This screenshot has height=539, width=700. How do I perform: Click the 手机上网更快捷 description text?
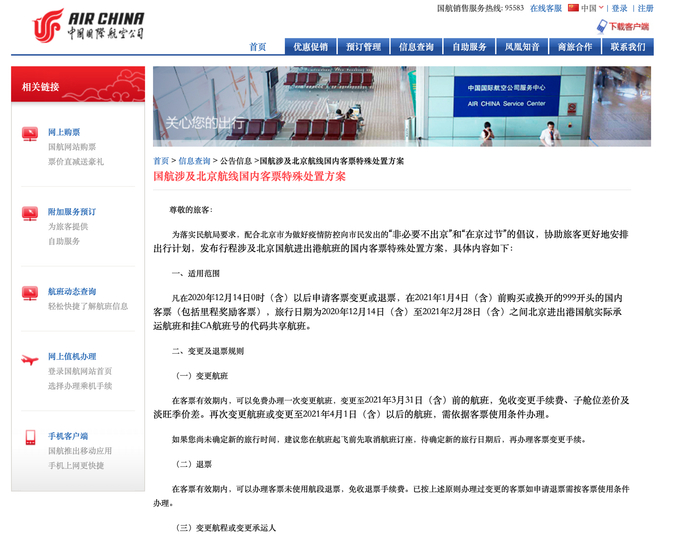pyautogui.click(x=76, y=465)
